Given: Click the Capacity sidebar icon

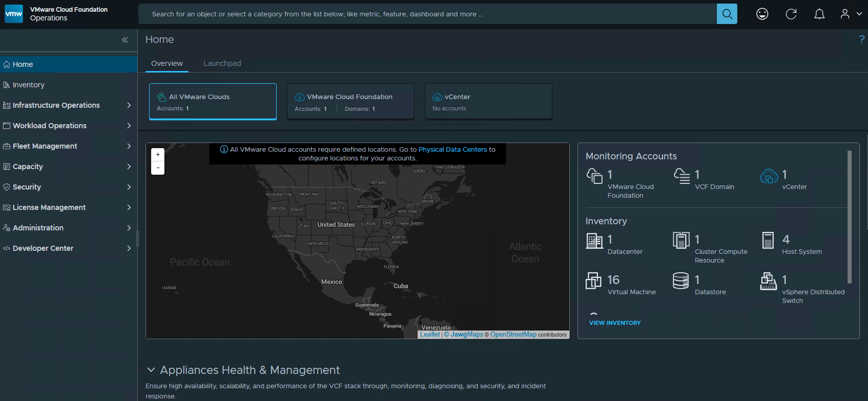Looking at the screenshot, I should pos(7,167).
